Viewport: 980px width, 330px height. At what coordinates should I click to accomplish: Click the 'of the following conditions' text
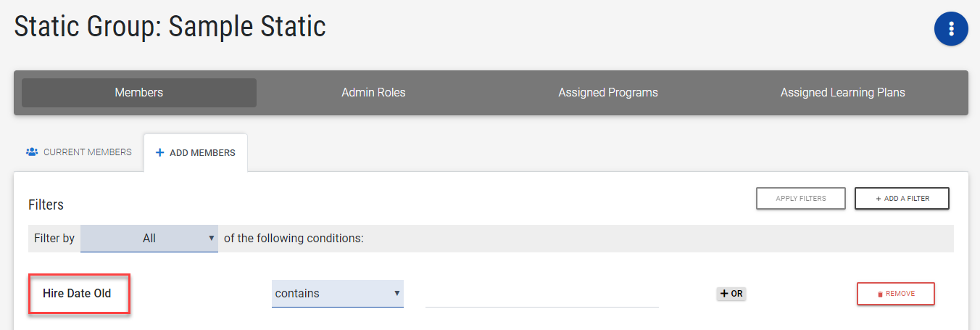[x=294, y=238]
